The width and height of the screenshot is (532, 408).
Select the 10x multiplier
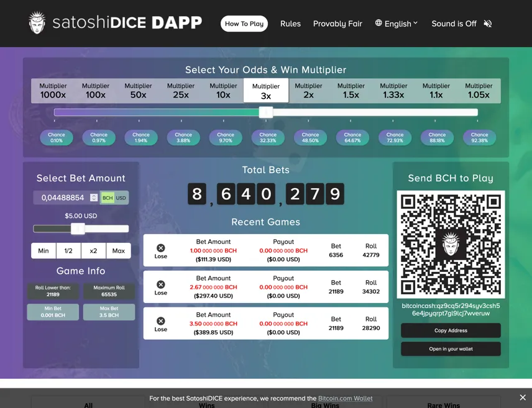(223, 91)
